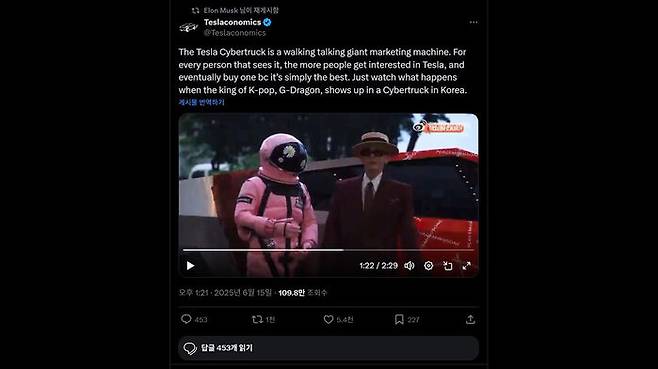Viewport: 658px width, 369px height.
Task: Open the @Teslaconomics handle
Action: [235, 33]
